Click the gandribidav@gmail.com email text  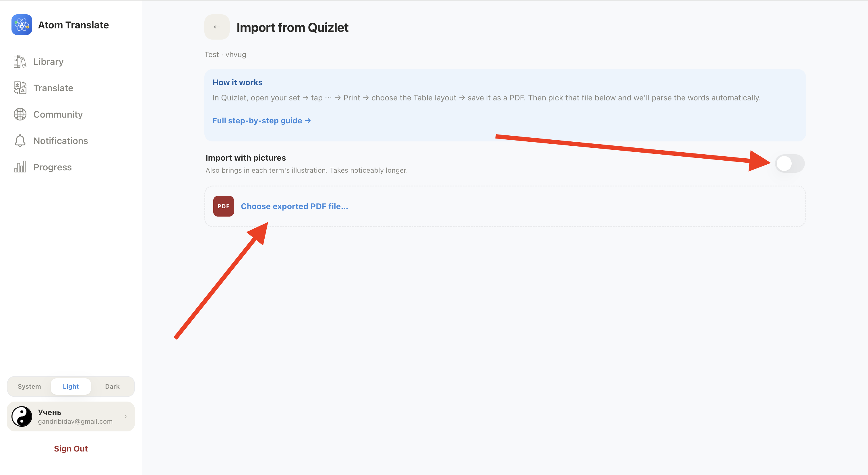75,421
